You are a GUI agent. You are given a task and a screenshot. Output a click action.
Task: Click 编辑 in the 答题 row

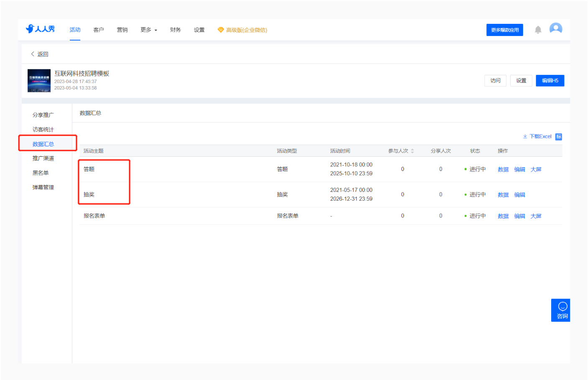(x=519, y=169)
